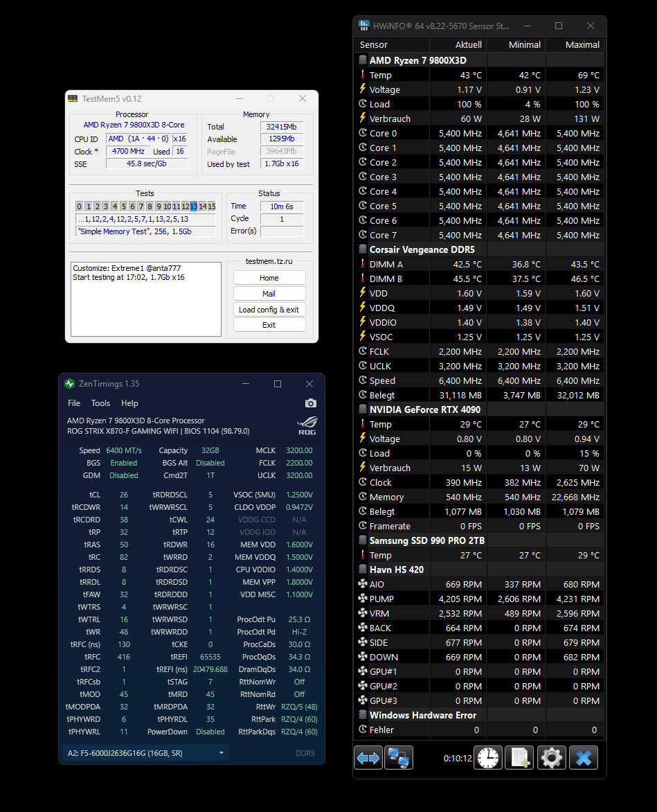Image resolution: width=657 pixels, height=812 pixels.
Task: Close sensors with blue X button
Action: pyautogui.click(x=584, y=758)
